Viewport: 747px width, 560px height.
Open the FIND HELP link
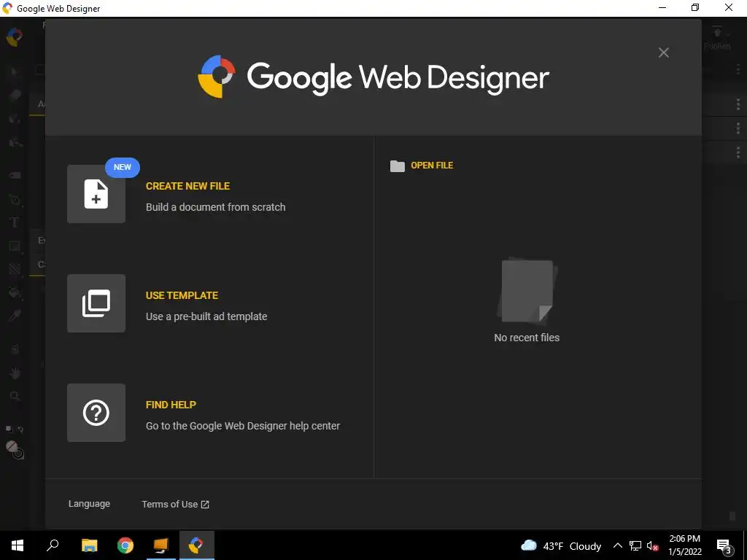171,405
